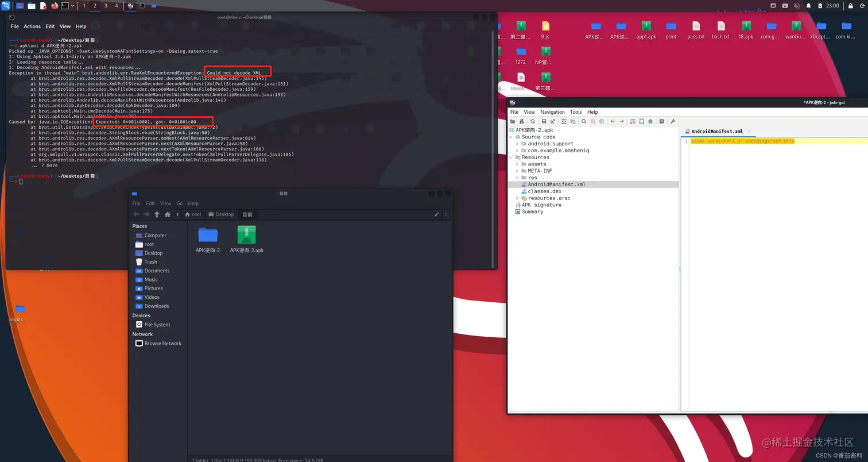
Task: Expand android.support package in jadx tree
Action: pyautogui.click(x=517, y=144)
